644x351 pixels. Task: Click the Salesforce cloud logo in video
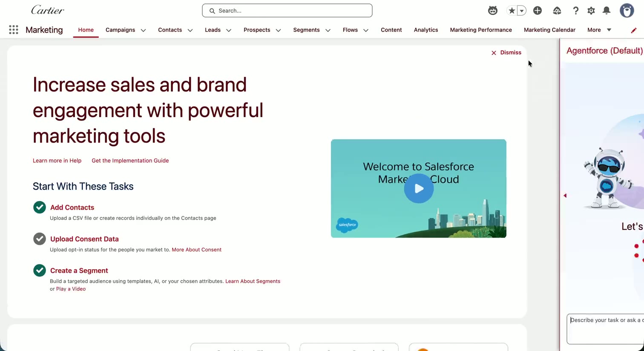[347, 225]
